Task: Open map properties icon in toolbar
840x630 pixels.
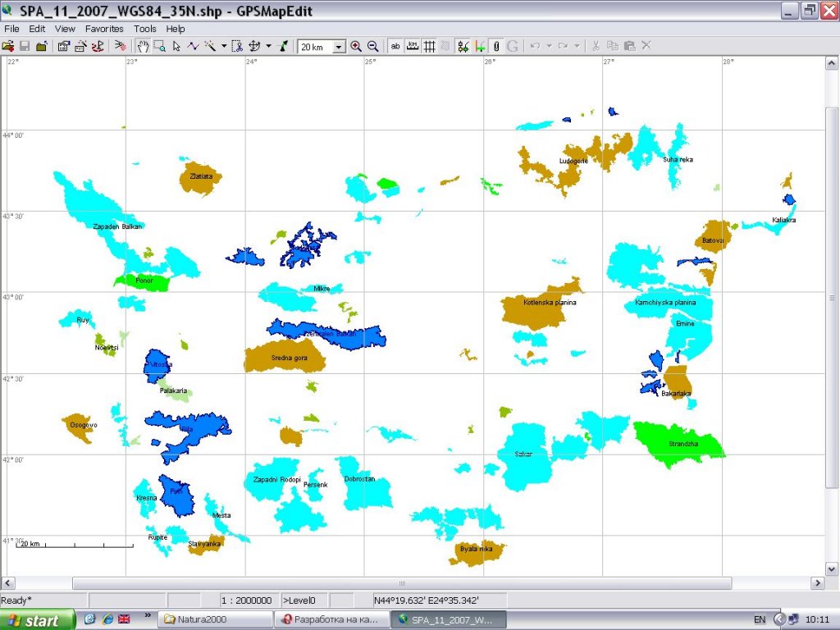Action: click(63, 46)
